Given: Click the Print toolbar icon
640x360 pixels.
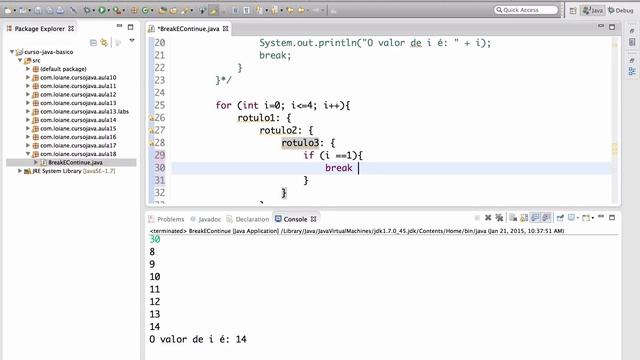Looking at the screenshot, I should click(x=60, y=10).
